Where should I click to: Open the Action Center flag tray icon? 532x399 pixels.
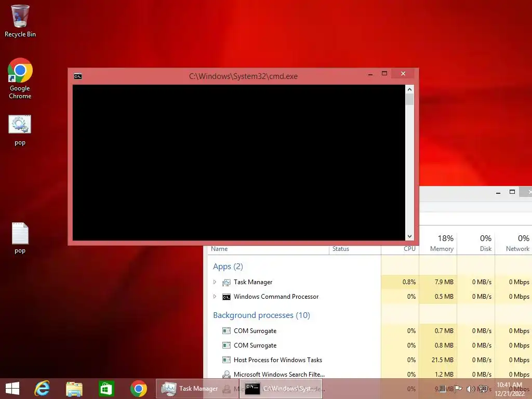coord(458,389)
